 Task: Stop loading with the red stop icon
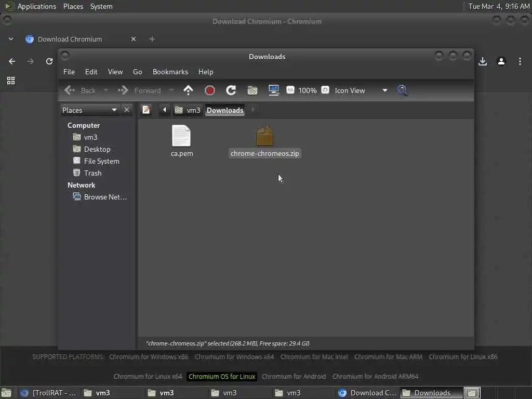210,90
